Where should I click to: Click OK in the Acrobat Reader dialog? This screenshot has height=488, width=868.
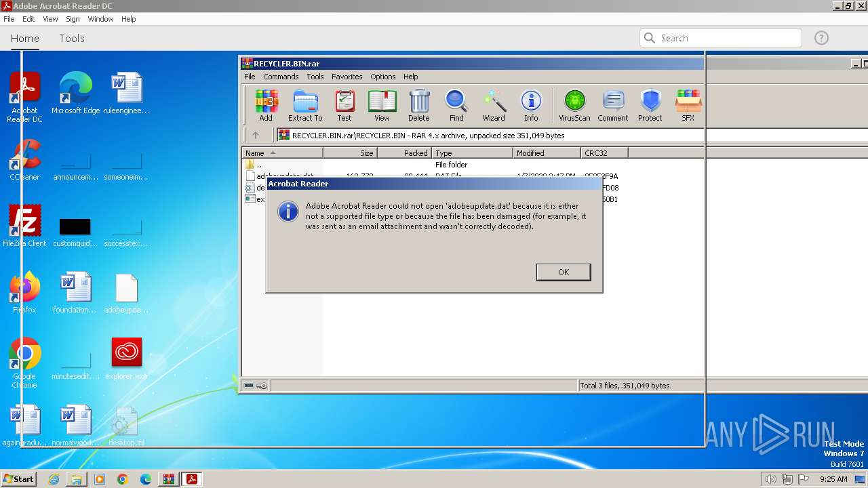pyautogui.click(x=564, y=272)
